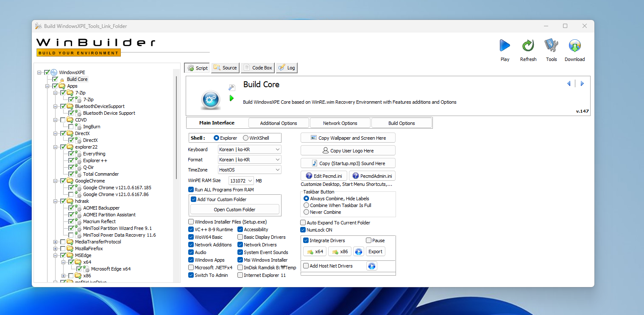This screenshot has height=315, width=644.
Task: Click the WindowsXPE disc icon in tree
Action: (54, 72)
